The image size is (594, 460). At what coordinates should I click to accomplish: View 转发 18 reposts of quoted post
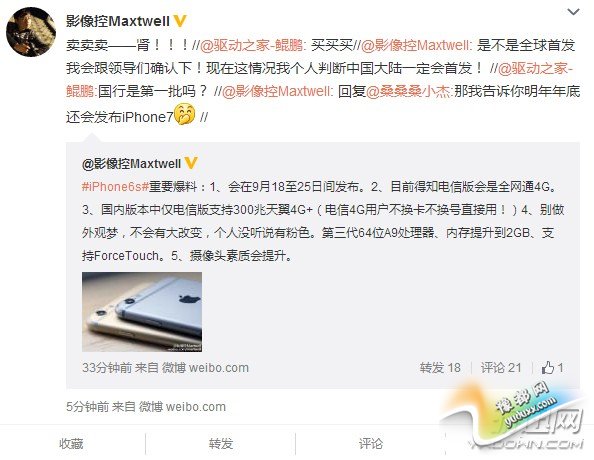click(x=440, y=368)
